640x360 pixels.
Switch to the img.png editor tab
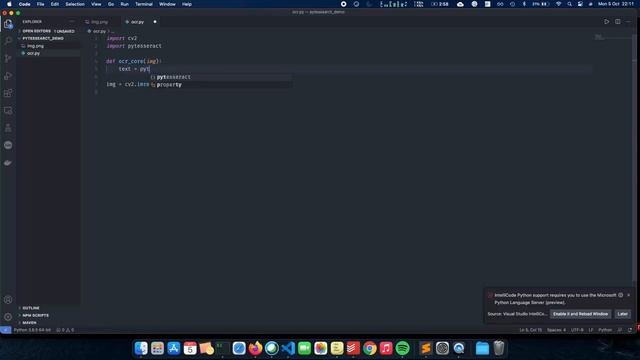[x=100, y=22]
